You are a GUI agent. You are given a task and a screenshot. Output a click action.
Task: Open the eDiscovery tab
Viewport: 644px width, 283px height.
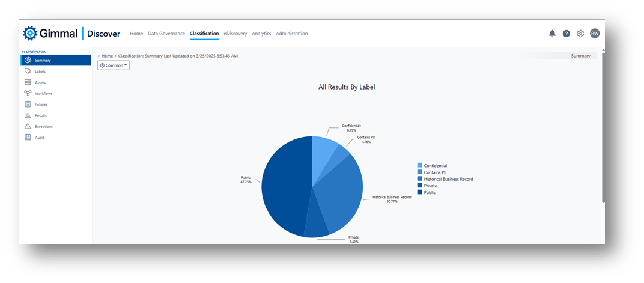coord(235,34)
